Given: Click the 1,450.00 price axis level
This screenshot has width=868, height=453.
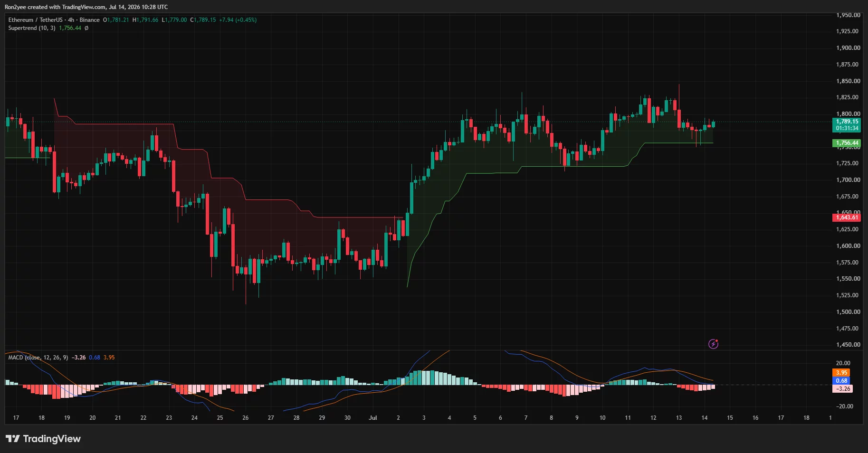Looking at the screenshot, I should point(848,345).
